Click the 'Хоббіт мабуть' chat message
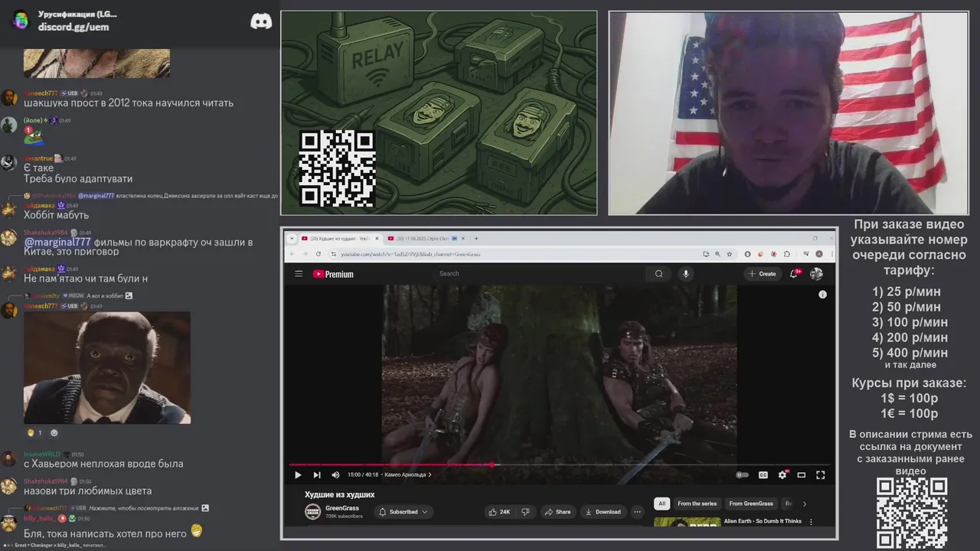 coord(56,215)
